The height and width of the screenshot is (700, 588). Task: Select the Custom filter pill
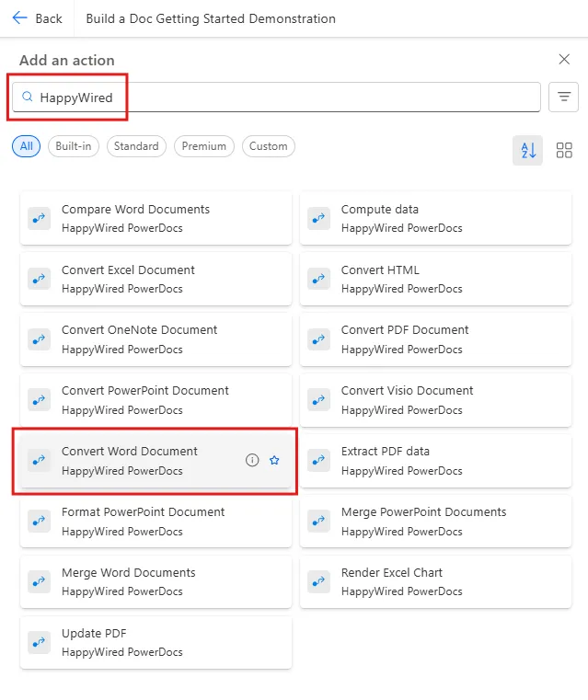pos(269,146)
